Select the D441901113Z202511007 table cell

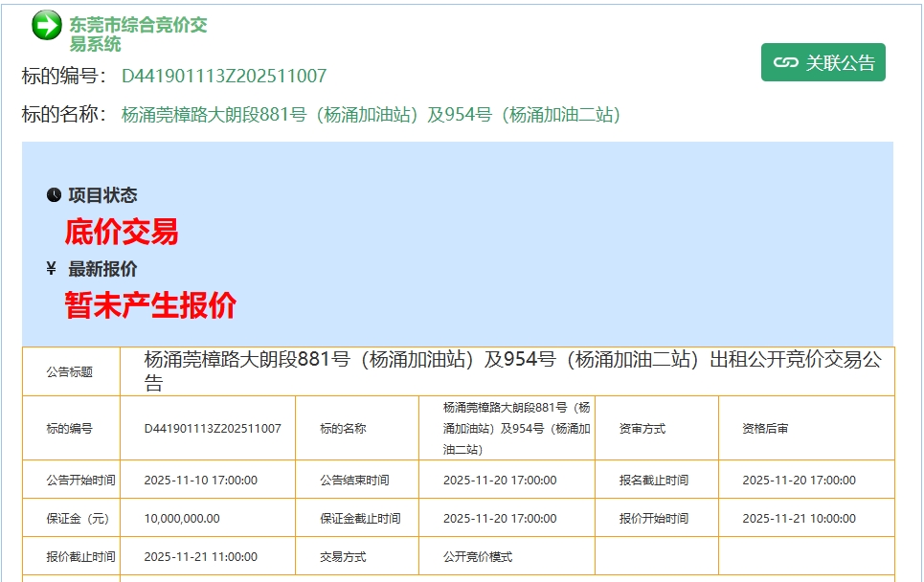click(213, 429)
